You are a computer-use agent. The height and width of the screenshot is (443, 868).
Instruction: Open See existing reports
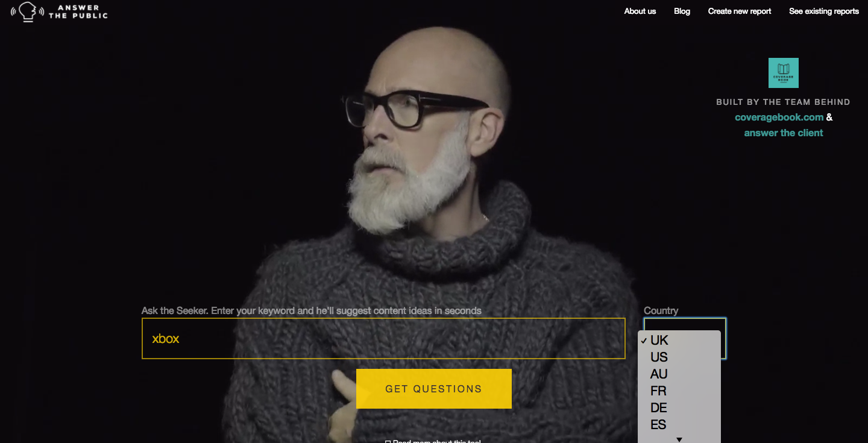[x=824, y=11]
